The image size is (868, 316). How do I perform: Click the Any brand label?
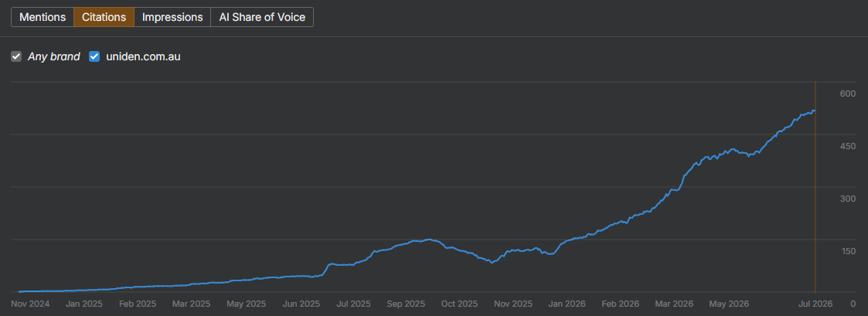pyautogui.click(x=53, y=56)
